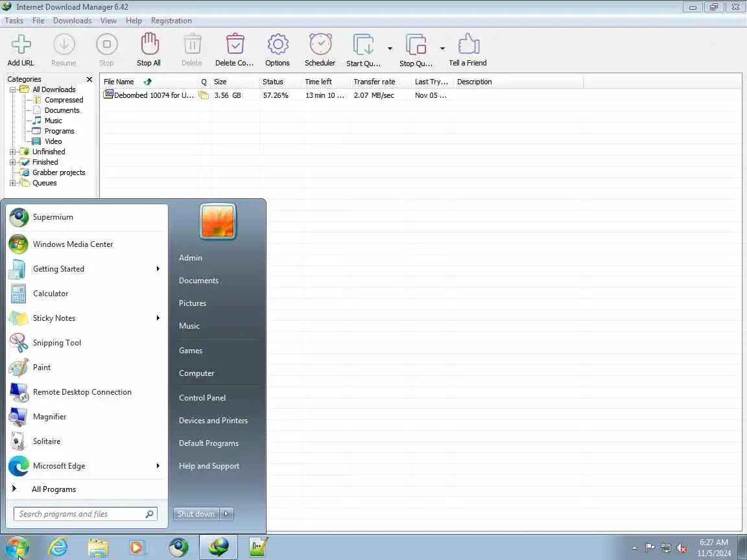Open the Registration menu
The height and width of the screenshot is (560, 747).
click(x=171, y=21)
